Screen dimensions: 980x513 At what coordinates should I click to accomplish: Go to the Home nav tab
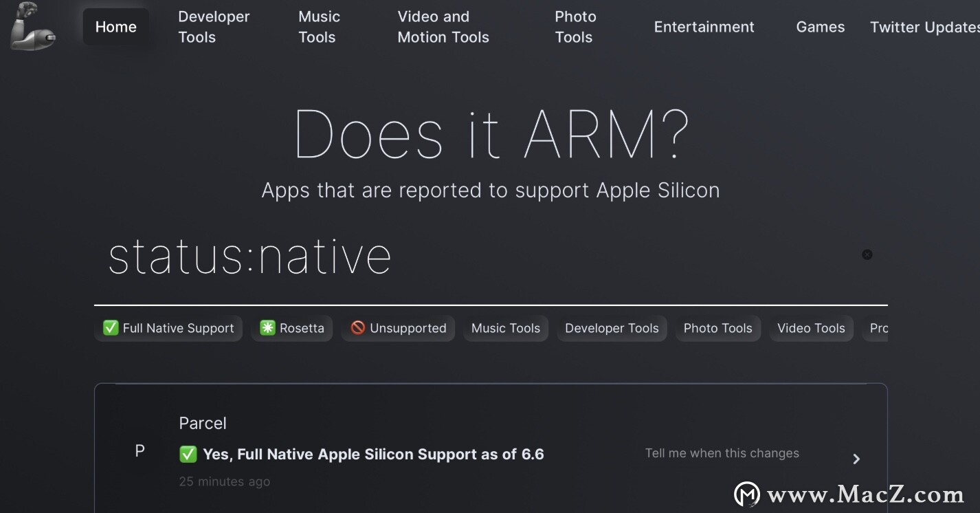[x=116, y=27]
